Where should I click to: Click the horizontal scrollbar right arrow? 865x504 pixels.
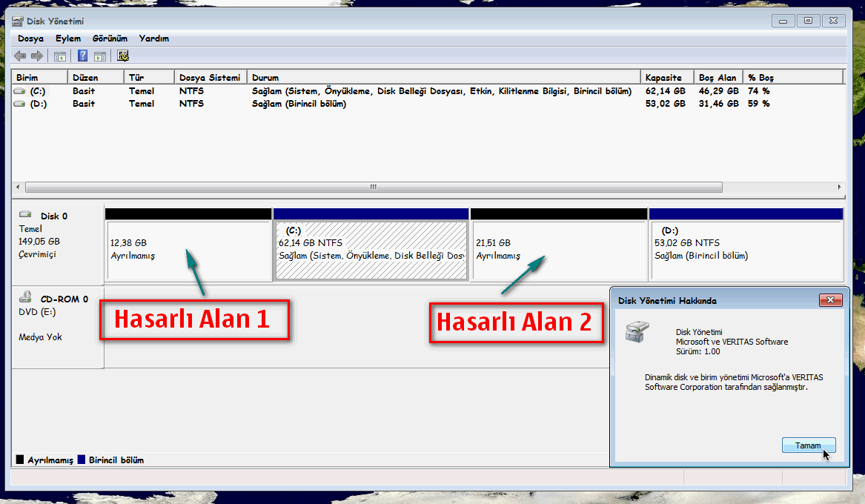[839, 188]
